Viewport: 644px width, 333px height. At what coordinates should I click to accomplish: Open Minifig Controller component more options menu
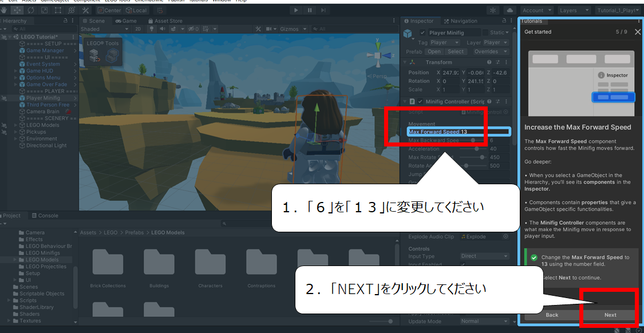point(505,101)
